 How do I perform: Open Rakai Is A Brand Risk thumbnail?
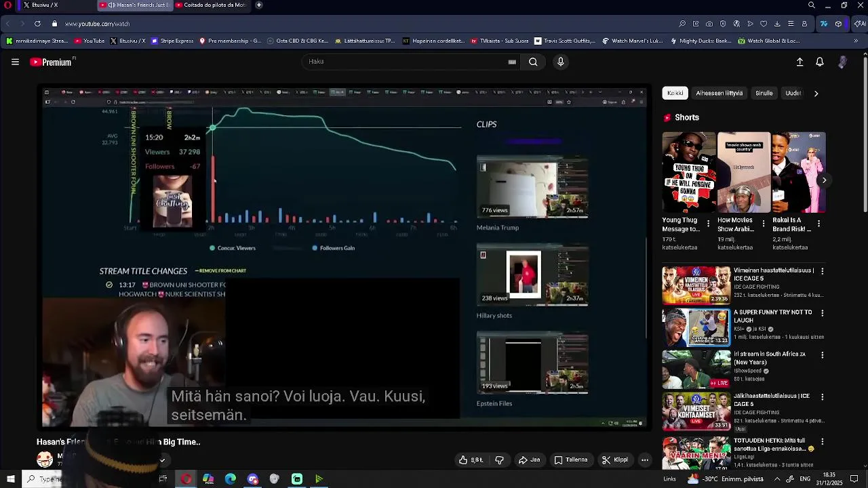tap(799, 172)
